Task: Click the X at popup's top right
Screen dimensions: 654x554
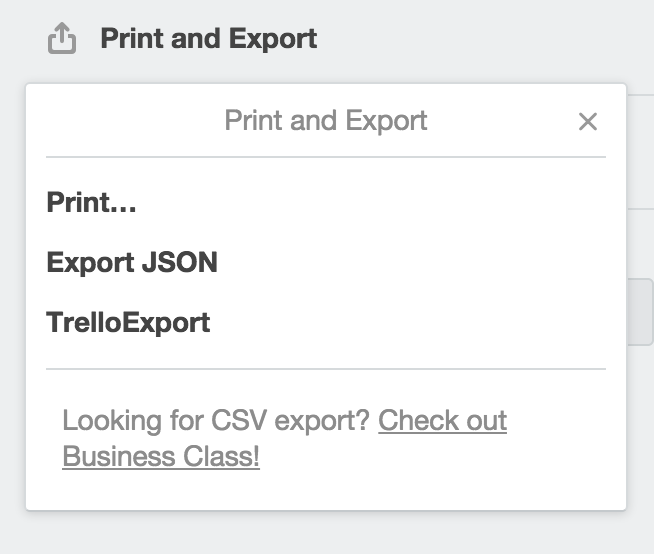Action: pyautogui.click(x=588, y=121)
